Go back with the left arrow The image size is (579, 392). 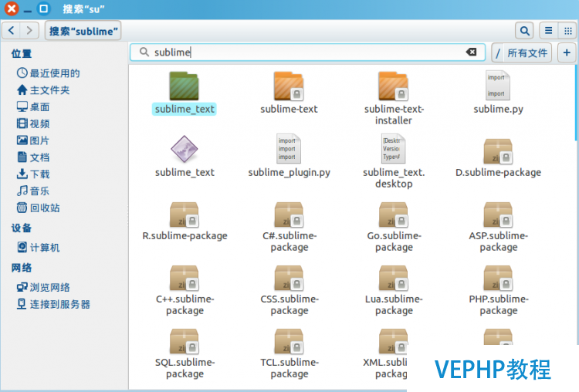point(11,30)
